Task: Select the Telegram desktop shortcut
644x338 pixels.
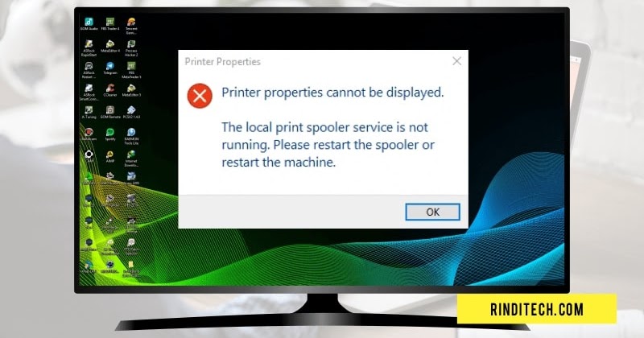Action: point(110,68)
